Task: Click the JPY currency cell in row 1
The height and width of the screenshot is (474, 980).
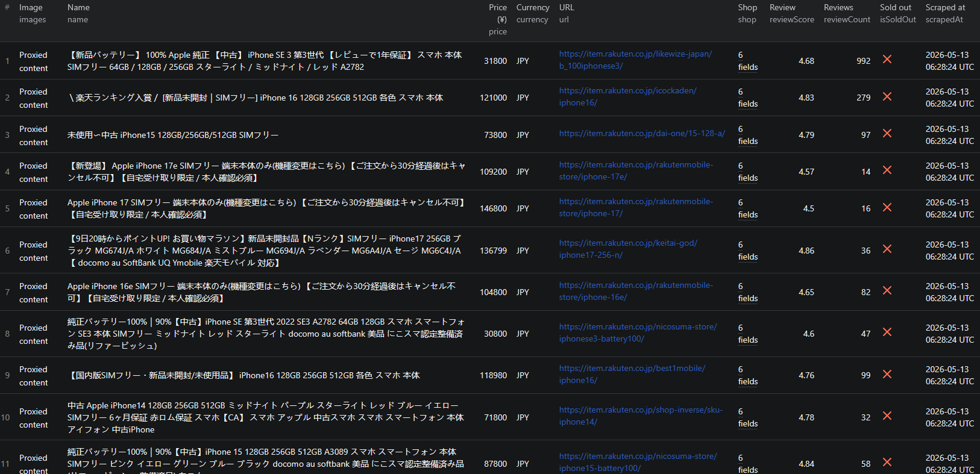Action: [523, 61]
